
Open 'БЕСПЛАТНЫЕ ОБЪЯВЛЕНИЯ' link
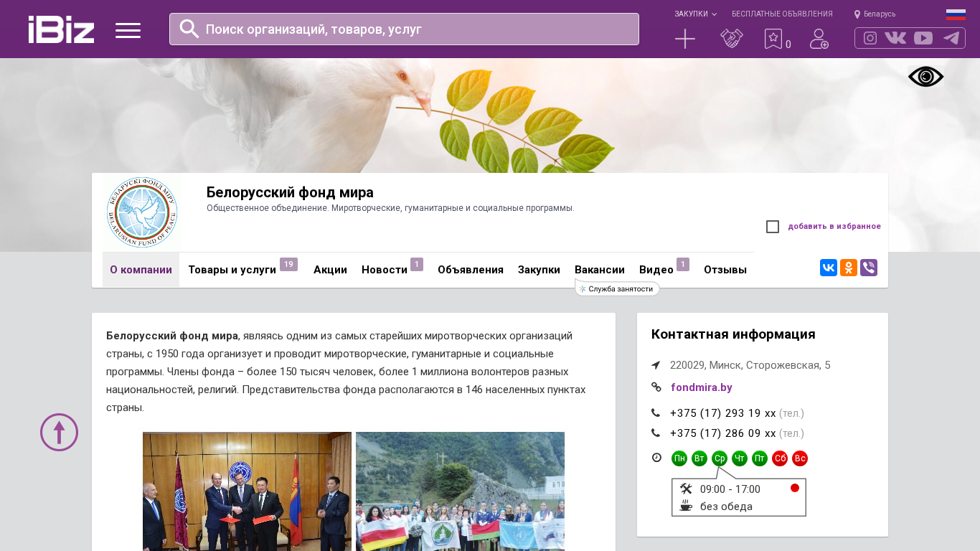[782, 14]
